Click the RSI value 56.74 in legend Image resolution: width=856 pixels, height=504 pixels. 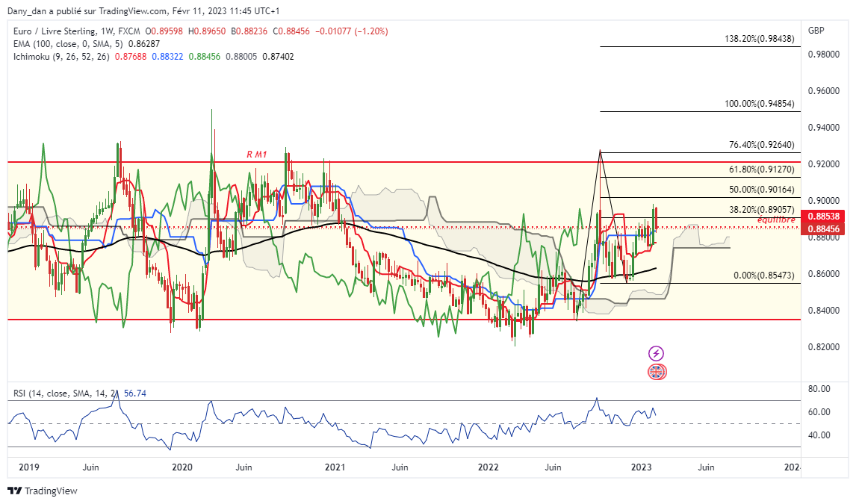[136, 393]
